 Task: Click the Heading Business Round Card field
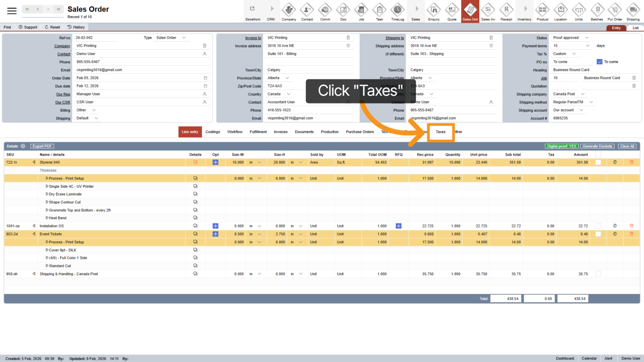[x=594, y=70]
